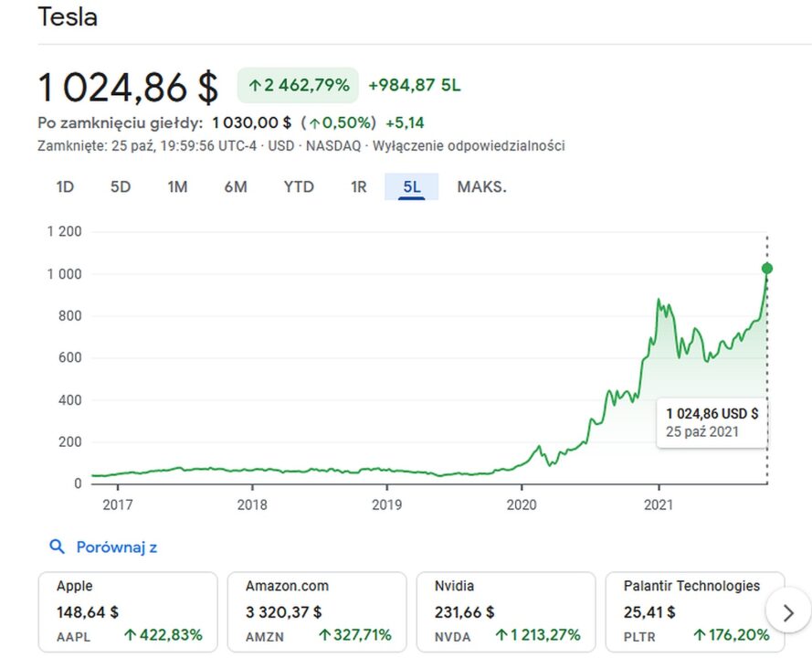Click Amazon's price 3 320,37 $
812x658 pixels.
coord(284,612)
